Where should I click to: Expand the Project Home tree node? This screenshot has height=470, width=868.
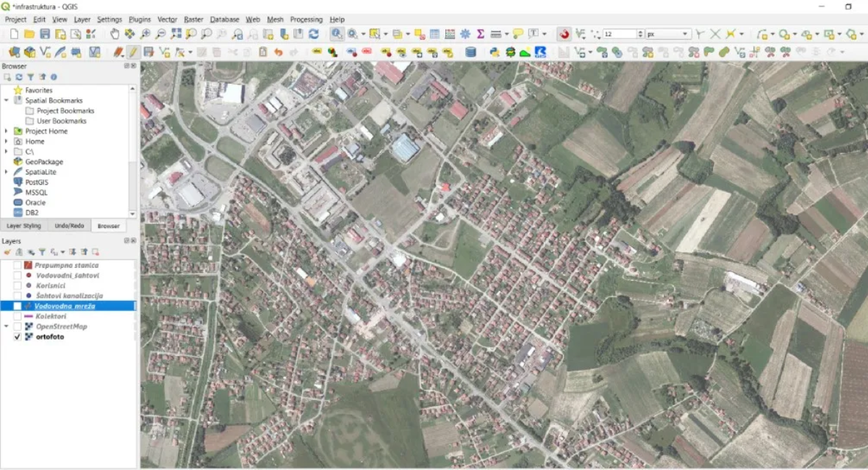(x=7, y=131)
